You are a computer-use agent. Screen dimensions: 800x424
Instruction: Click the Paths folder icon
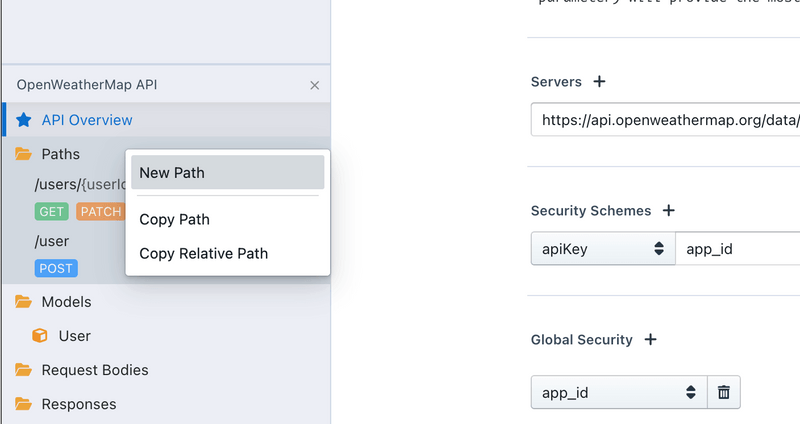click(x=24, y=154)
